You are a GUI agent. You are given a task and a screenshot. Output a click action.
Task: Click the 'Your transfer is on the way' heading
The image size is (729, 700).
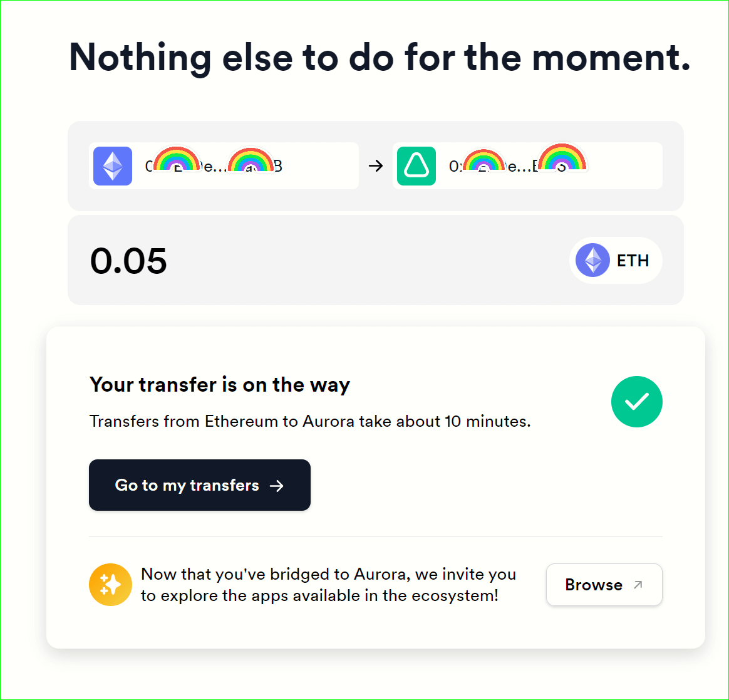(x=220, y=384)
